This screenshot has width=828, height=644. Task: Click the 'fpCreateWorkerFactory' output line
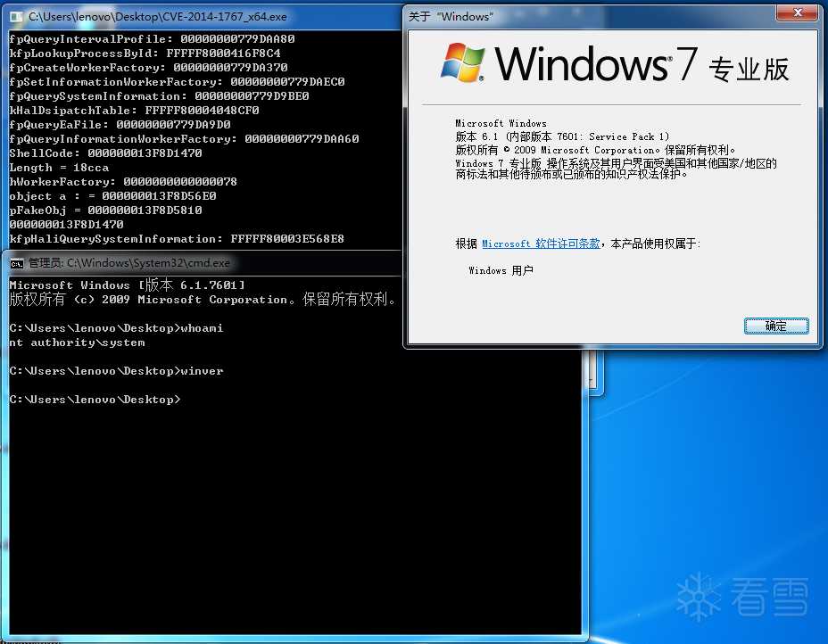[x=148, y=68]
